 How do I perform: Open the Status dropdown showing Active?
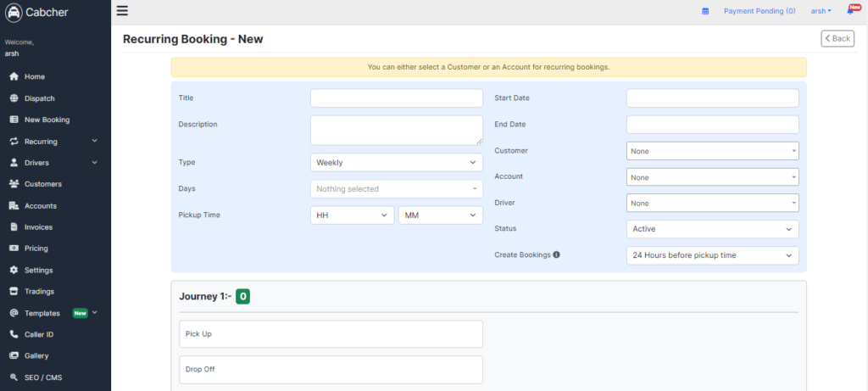point(712,229)
